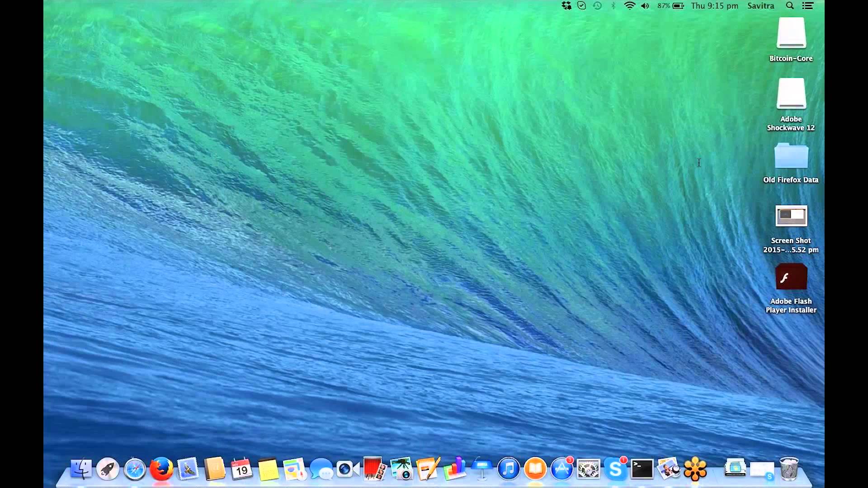
Task: Launch iTunes from the Dock
Action: pos(509,469)
